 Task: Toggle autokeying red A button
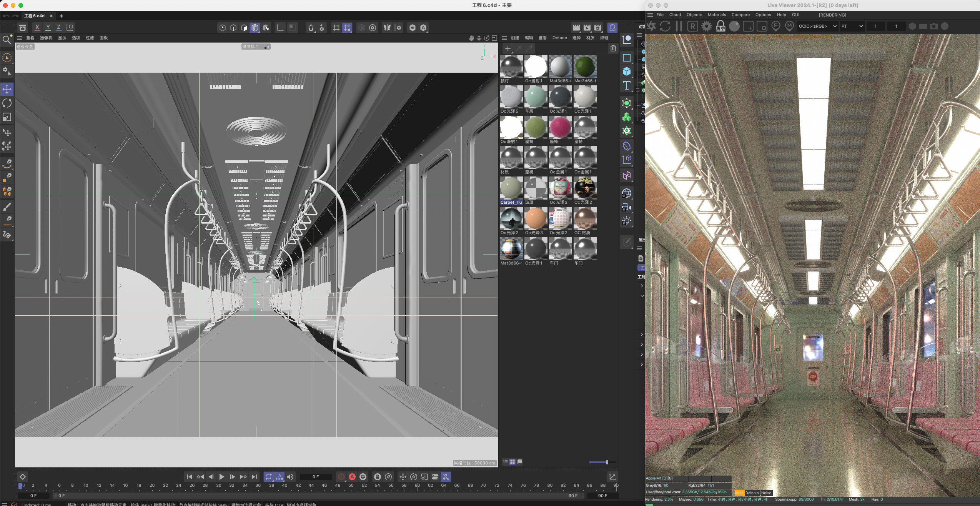tap(352, 477)
